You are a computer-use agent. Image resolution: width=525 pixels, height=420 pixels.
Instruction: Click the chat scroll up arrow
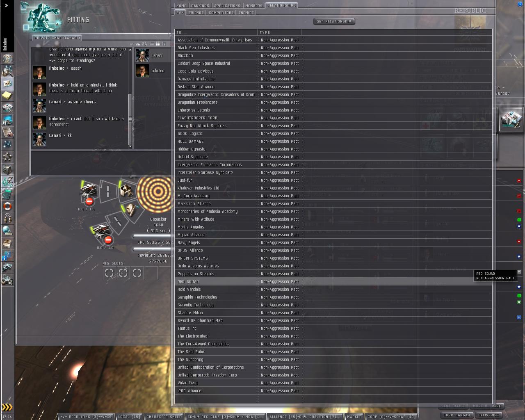(x=130, y=50)
